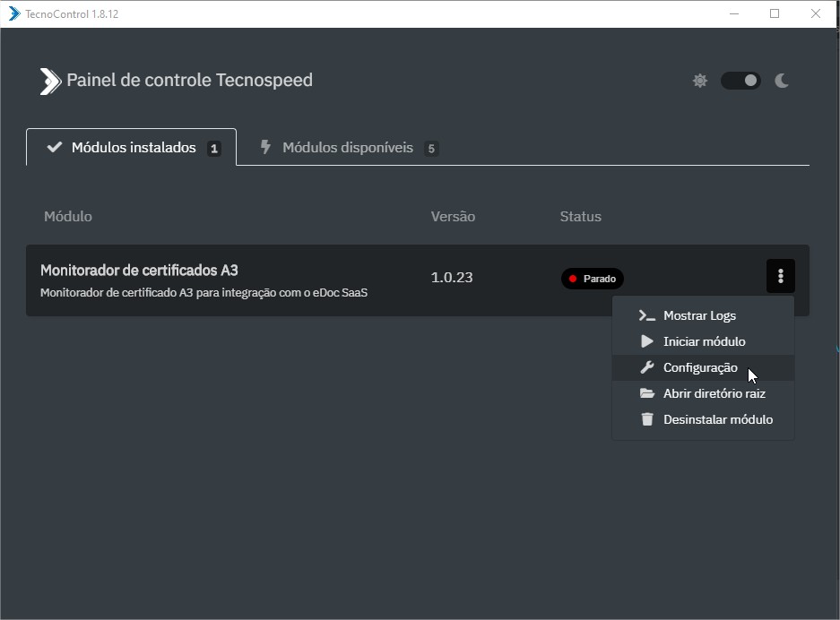840x620 pixels.
Task: Click the Status column header
Action: (580, 216)
